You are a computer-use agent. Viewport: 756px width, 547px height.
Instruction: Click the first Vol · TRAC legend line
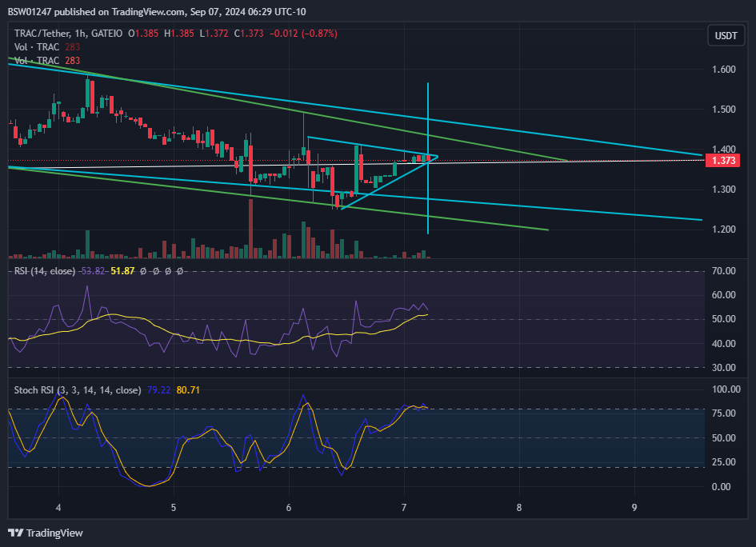click(x=47, y=46)
